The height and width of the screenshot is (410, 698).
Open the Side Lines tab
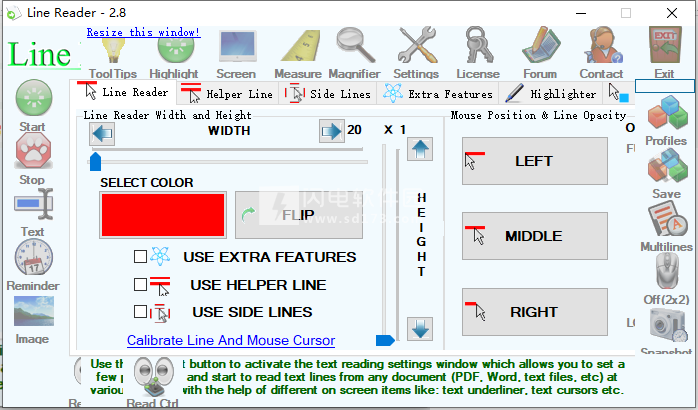click(x=328, y=94)
